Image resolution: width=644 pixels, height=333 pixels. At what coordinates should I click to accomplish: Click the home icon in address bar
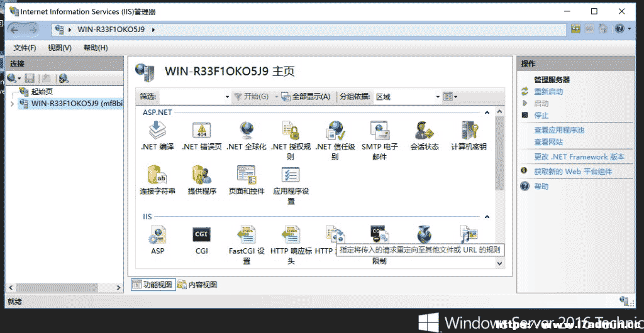[602, 29]
